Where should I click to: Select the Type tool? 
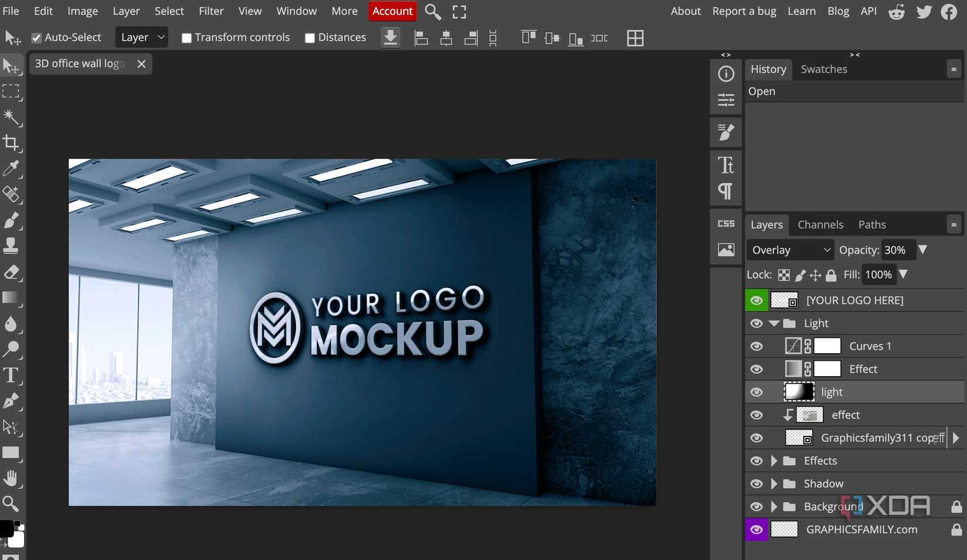pos(12,375)
